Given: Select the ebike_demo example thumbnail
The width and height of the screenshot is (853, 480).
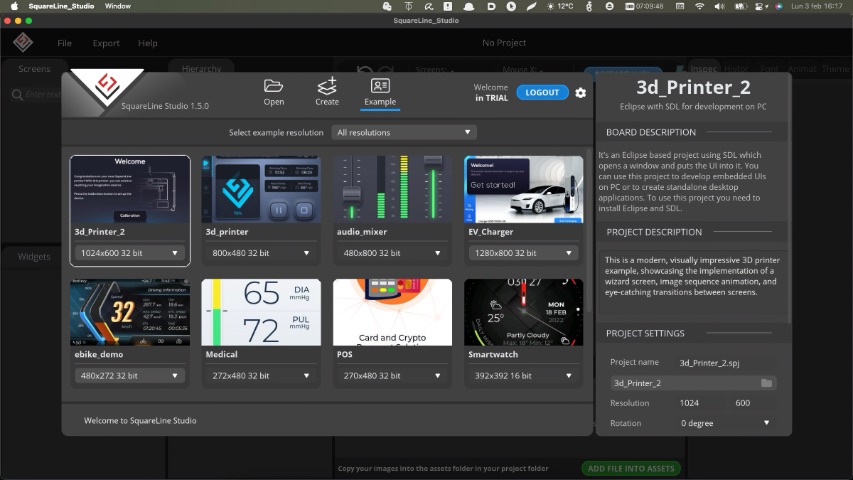Looking at the screenshot, I should tap(130, 312).
